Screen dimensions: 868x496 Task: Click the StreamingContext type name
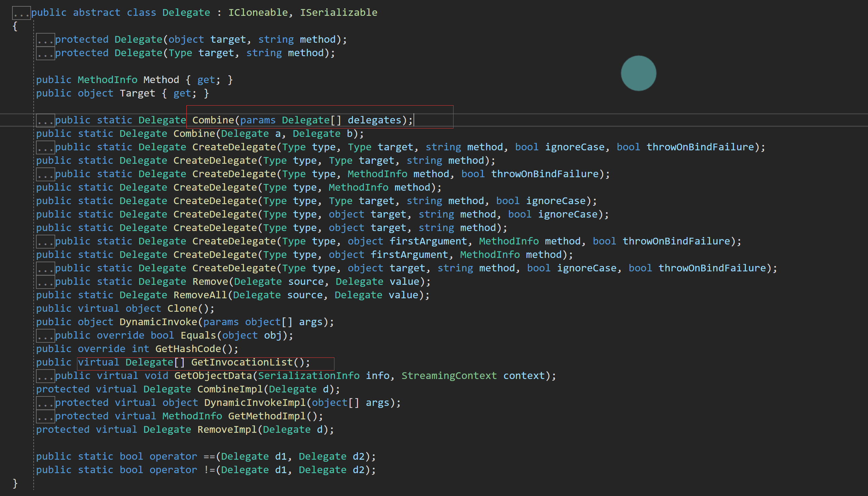(449, 376)
